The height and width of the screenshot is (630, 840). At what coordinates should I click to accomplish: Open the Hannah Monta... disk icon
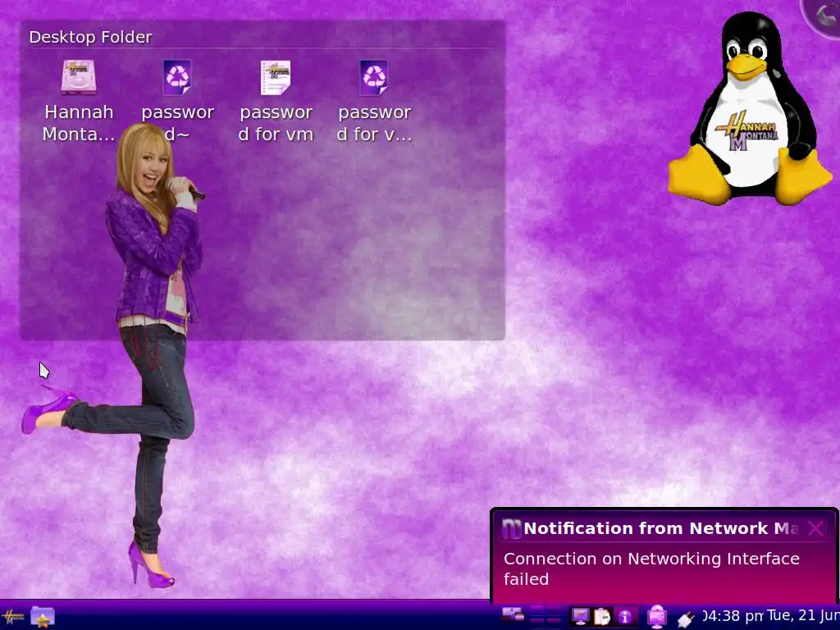point(79,78)
